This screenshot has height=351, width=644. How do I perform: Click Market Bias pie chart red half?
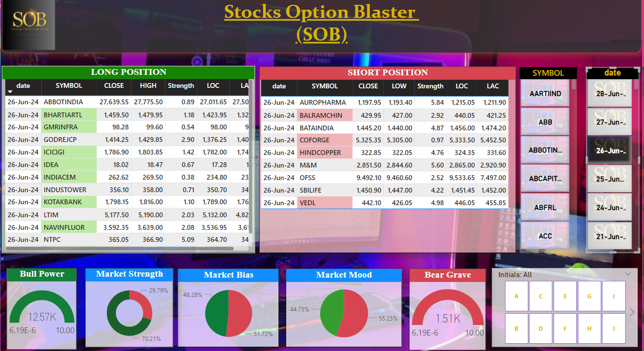point(240,313)
